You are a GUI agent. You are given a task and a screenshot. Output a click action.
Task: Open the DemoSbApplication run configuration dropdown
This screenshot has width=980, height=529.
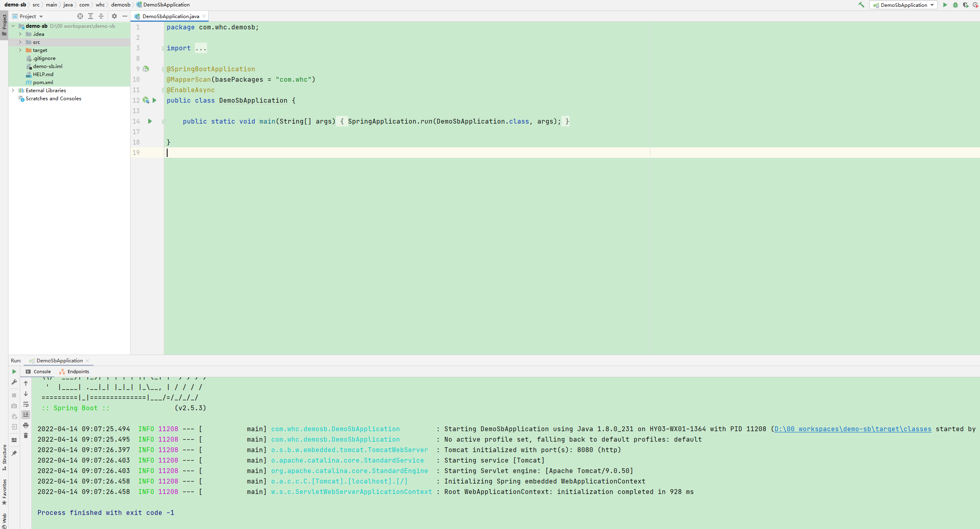[x=931, y=5]
